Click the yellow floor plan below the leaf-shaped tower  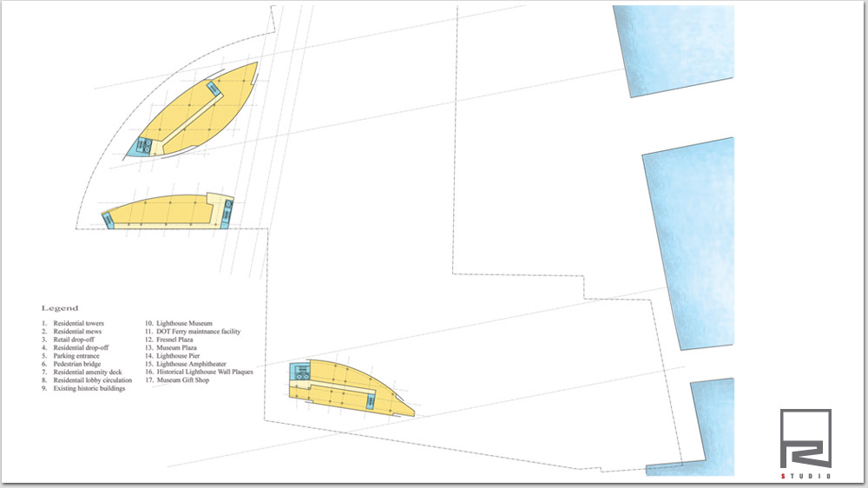(x=168, y=211)
